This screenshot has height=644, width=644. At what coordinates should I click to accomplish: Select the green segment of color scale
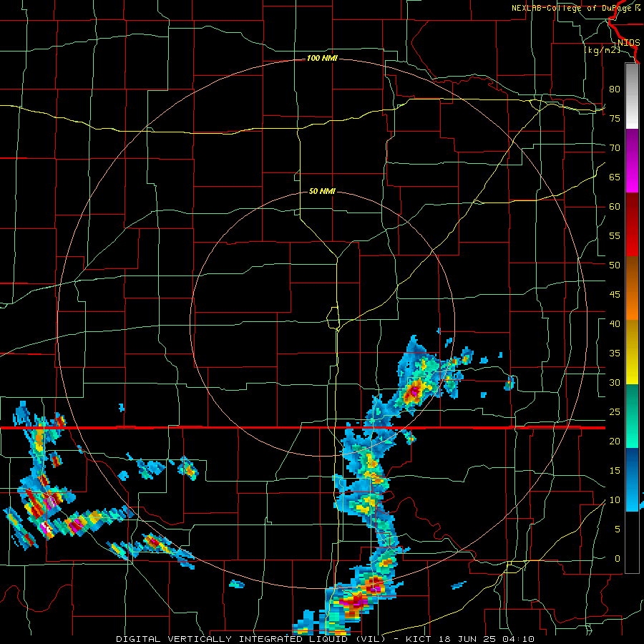point(632,416)
